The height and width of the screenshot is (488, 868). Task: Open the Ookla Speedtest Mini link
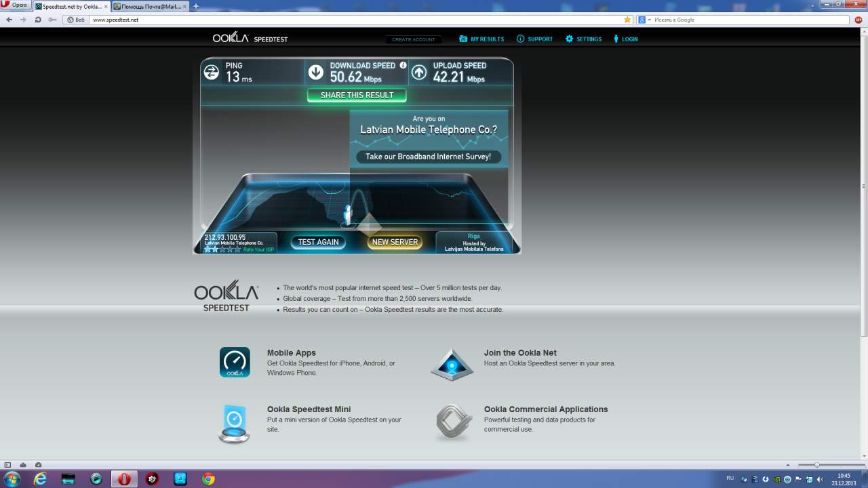click(309, 409)
